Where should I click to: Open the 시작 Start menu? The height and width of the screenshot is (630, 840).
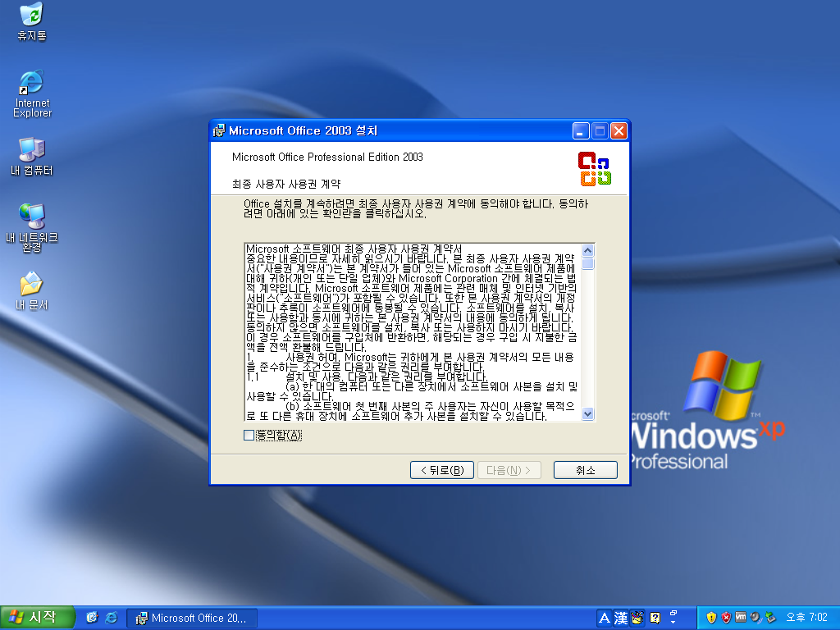[37, 618]
